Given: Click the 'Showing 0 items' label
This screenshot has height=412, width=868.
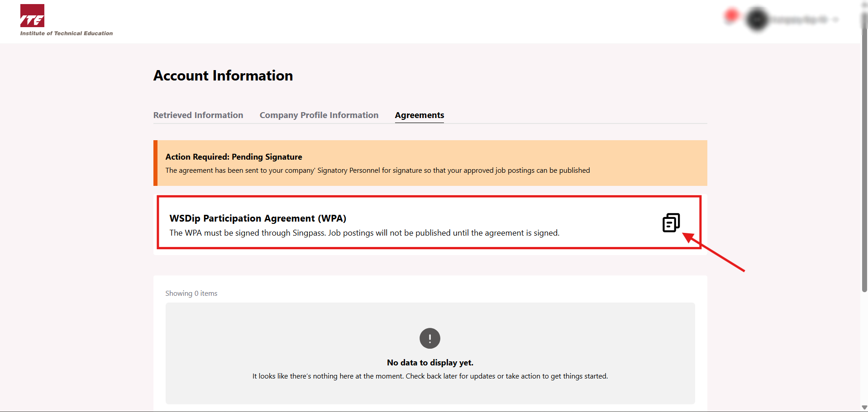Looking at the screenshot, I should tap(191, 294).
